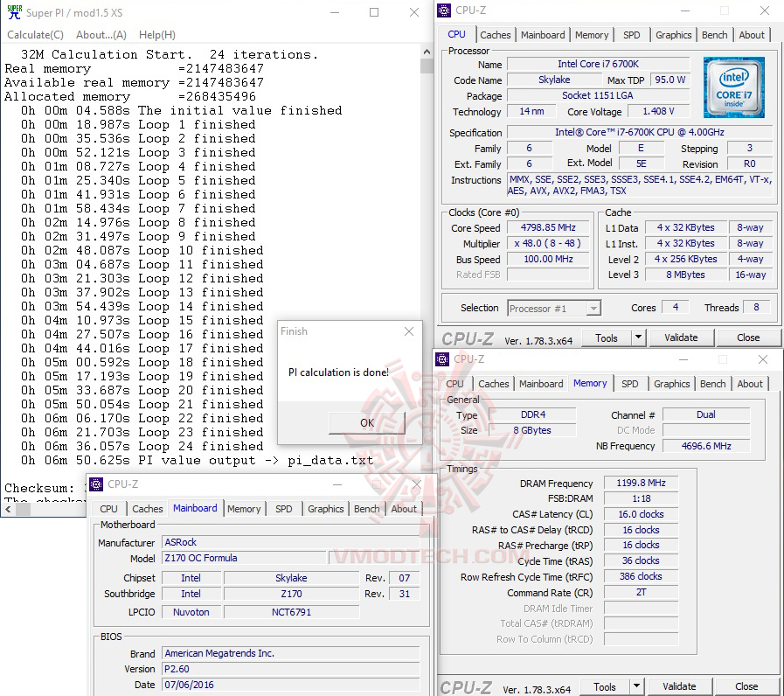Click the ASRock manufacturer field
The width and height of the screenshot is (784, 696).
(x=290, y=542)
